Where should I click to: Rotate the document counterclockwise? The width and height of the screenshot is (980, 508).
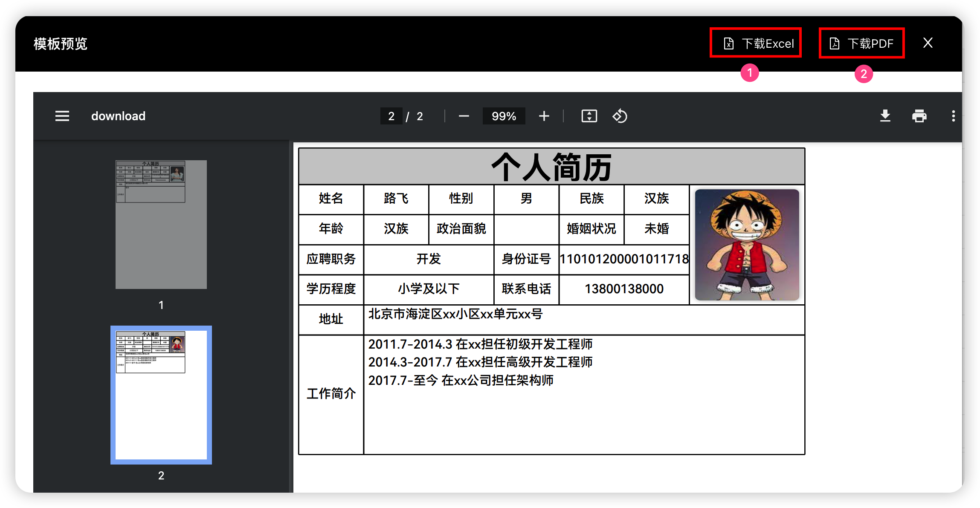pos(620,116)
